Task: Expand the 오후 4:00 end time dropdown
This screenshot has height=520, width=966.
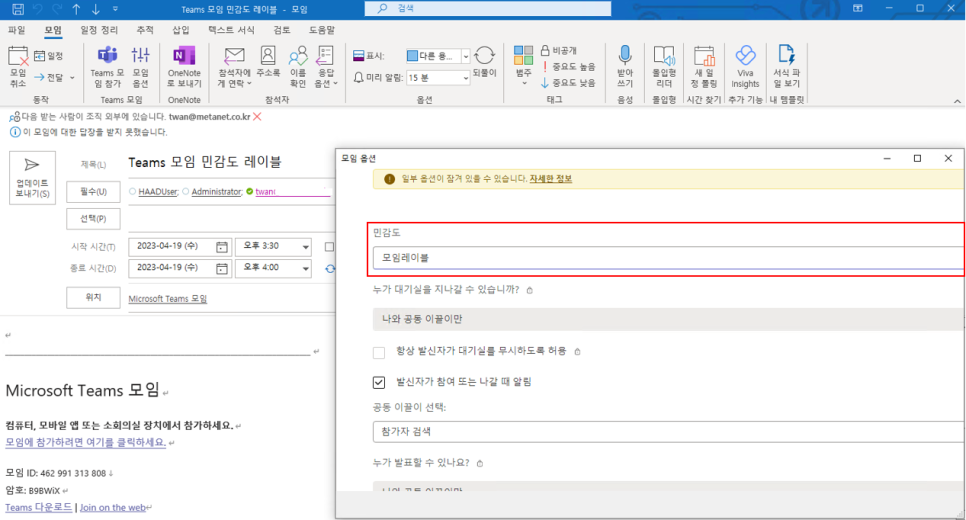Action: pyautogui.click(x=306, y=268)
